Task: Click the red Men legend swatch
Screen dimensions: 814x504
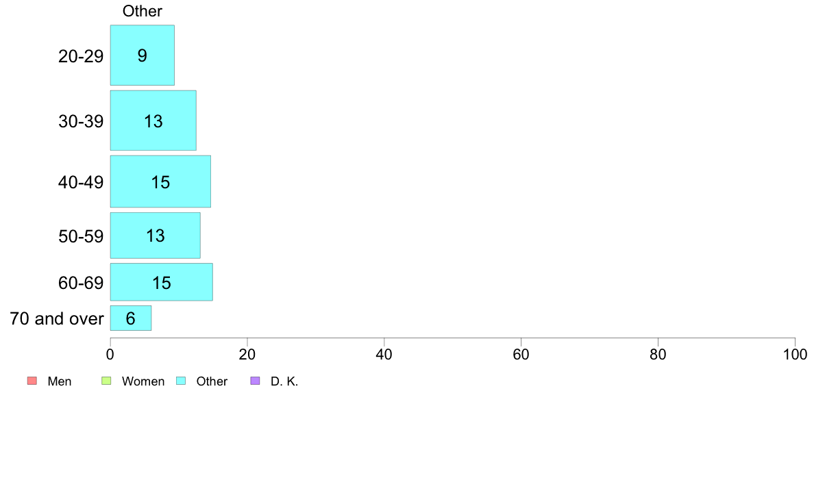Action: pos(32,381)
